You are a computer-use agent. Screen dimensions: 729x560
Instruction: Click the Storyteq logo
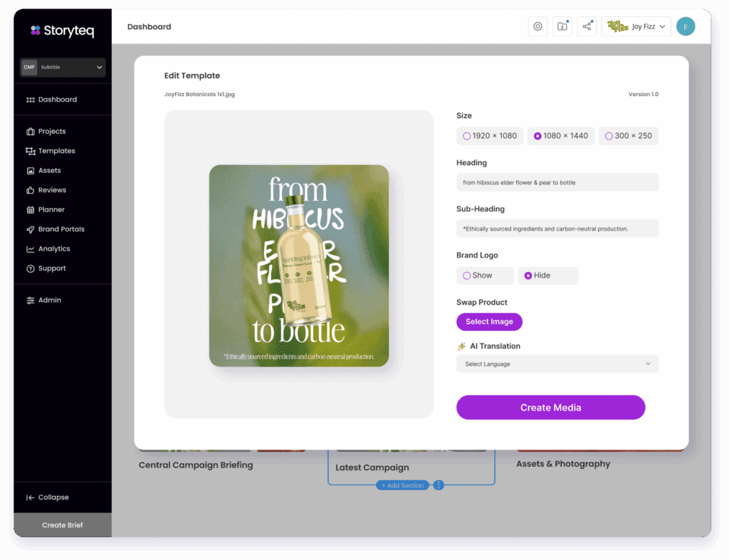coord(62,31)
